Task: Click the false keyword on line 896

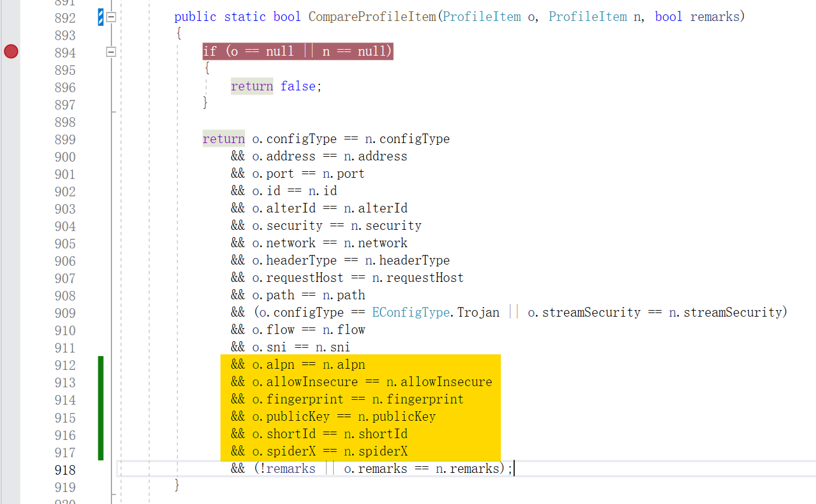Action: [298, 86]
